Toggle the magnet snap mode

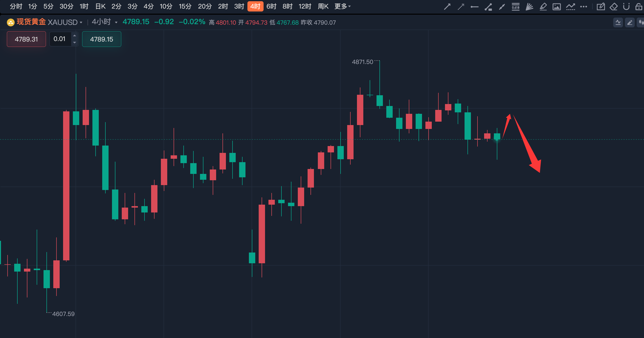[626, 7]
